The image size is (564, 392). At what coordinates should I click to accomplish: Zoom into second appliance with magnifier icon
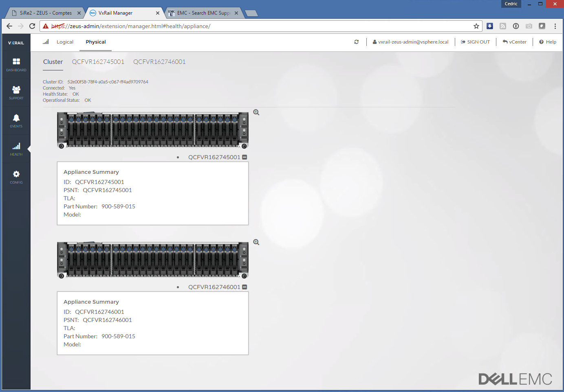[x=256, y=242]
